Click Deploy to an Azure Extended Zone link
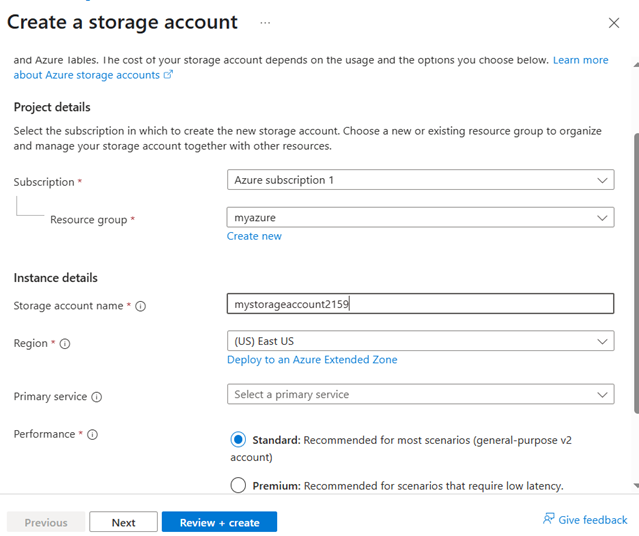This screenshot has width=639, height=536. [312, 360]
